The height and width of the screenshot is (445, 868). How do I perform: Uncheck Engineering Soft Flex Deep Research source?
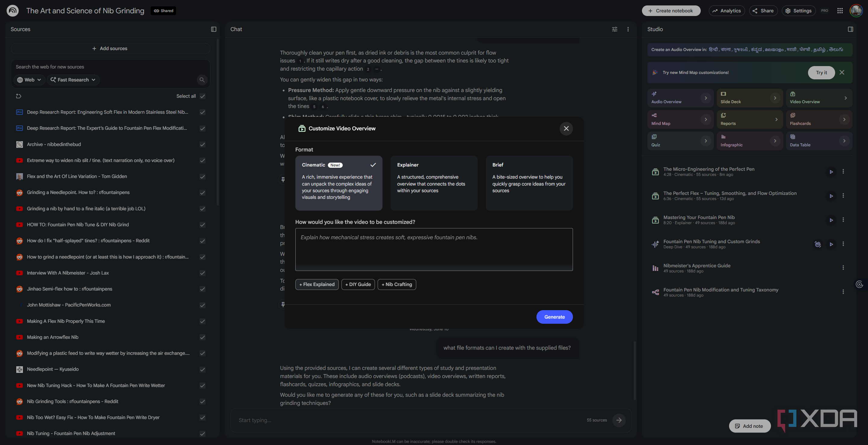pyautogui.click(x=203, y=112)
